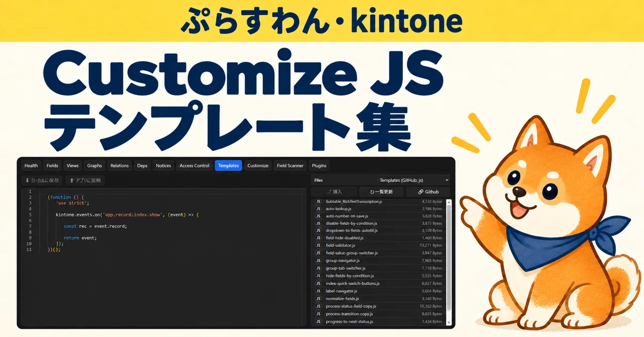Click the JS icon beside field-validator.js
The width and height of the screenshot is (644, 337).
[x=318, y=245]
